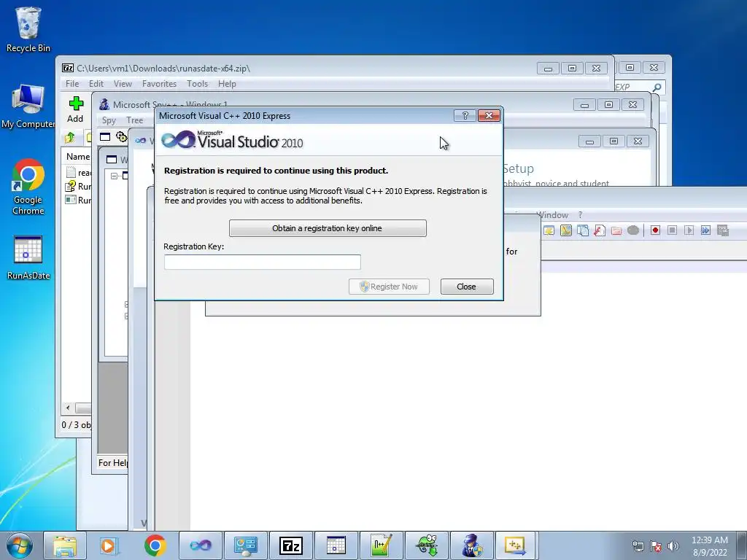Screen dimensions: 747x560
Task: Click the copy pages icon in background toolbar
Action: (583, 230)
